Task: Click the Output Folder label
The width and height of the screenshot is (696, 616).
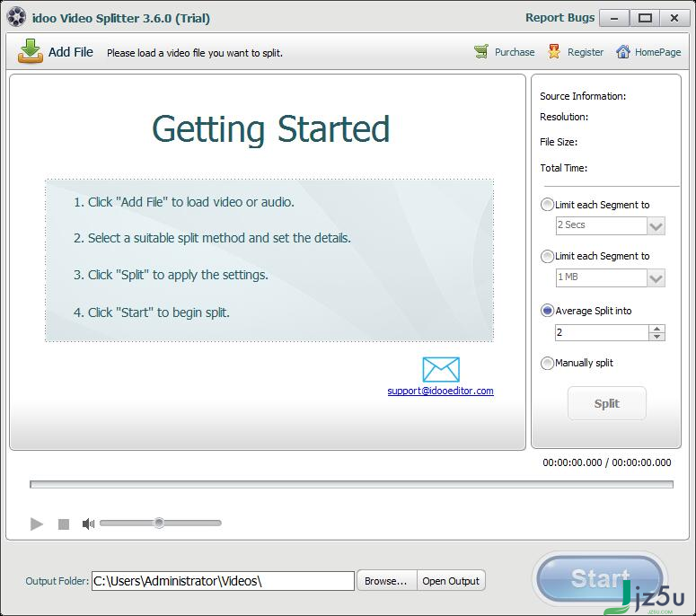Action: click(x=57, y=581)
